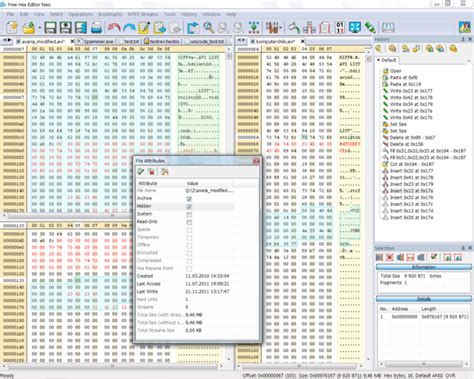
Task: Close the komputershiki.avi tab
Action: click(x=303, y=41)
